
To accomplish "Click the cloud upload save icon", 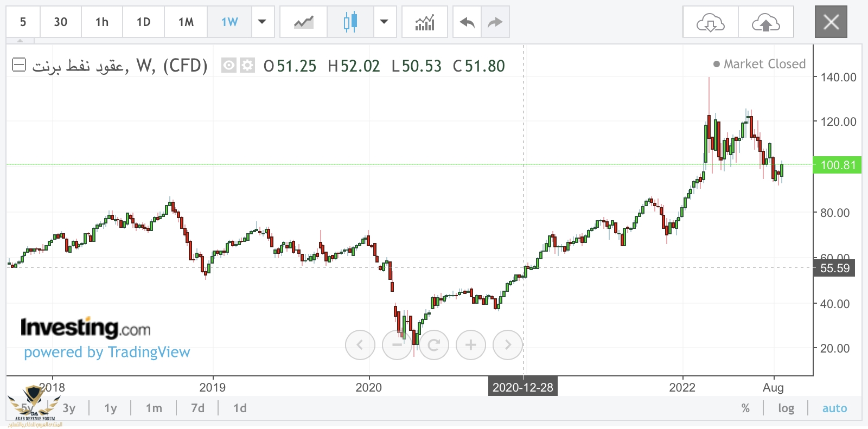I will pyautogui.click(x=765, y=22).
